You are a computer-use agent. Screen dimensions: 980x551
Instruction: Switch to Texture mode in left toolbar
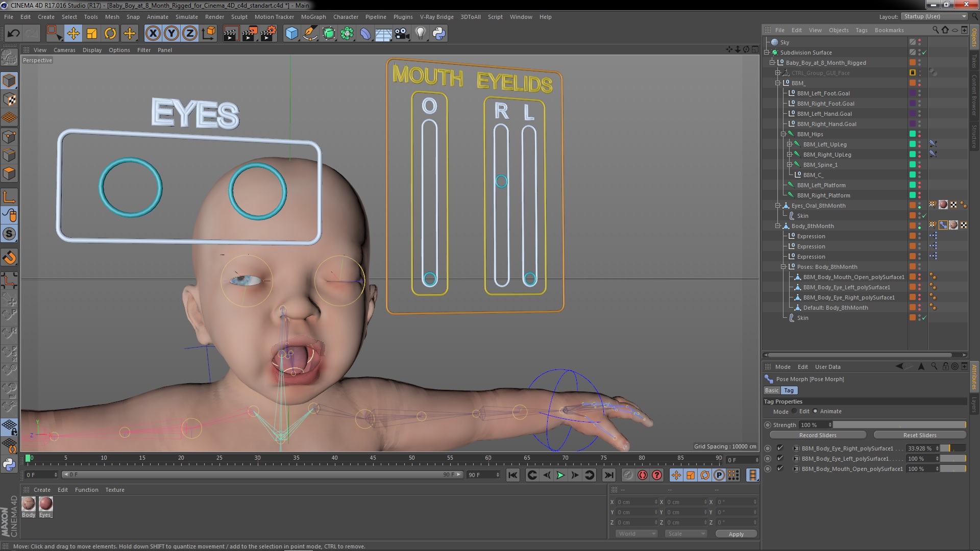click(x=9, y=99)
